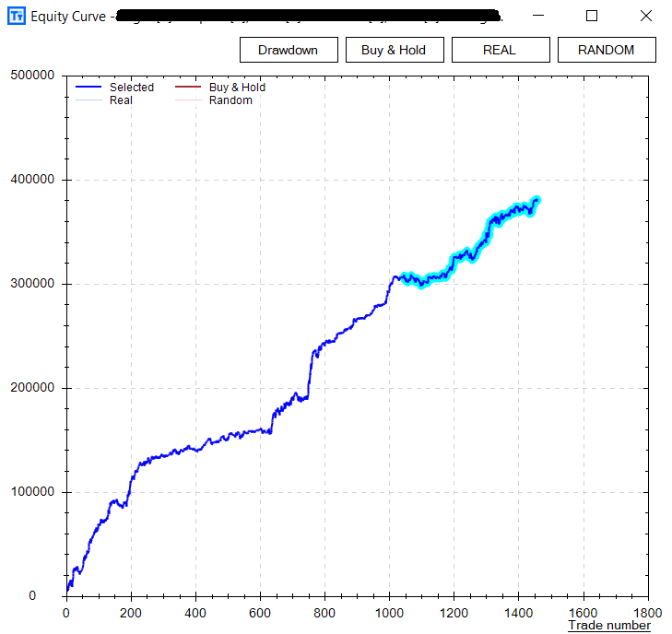Maximize the Equity Curve window

tap(592, 16)
